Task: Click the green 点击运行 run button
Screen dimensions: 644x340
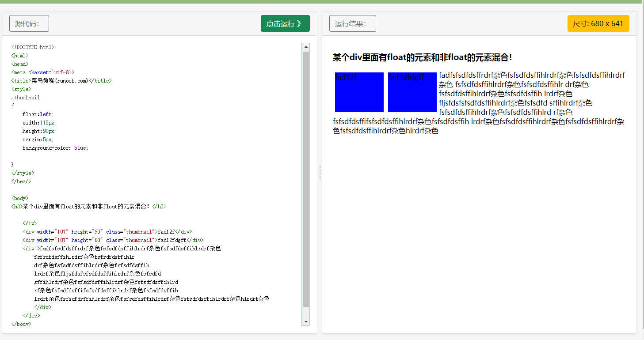Action: point(285,23)
